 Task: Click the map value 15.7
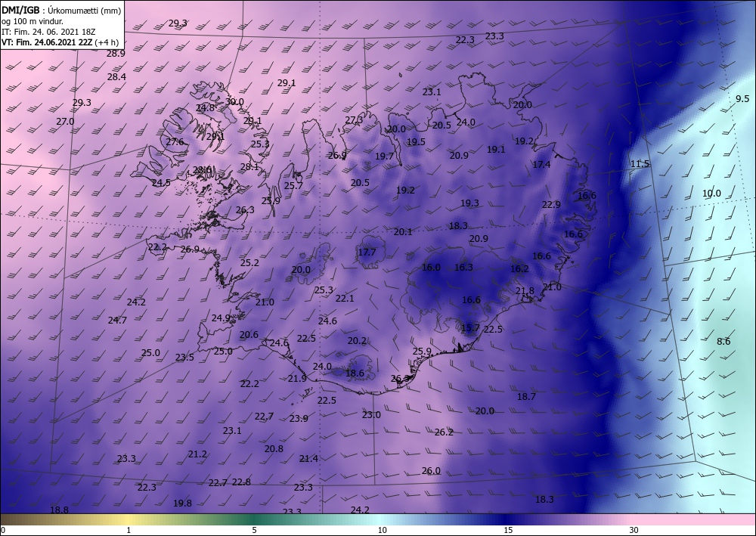coord(470,328)
